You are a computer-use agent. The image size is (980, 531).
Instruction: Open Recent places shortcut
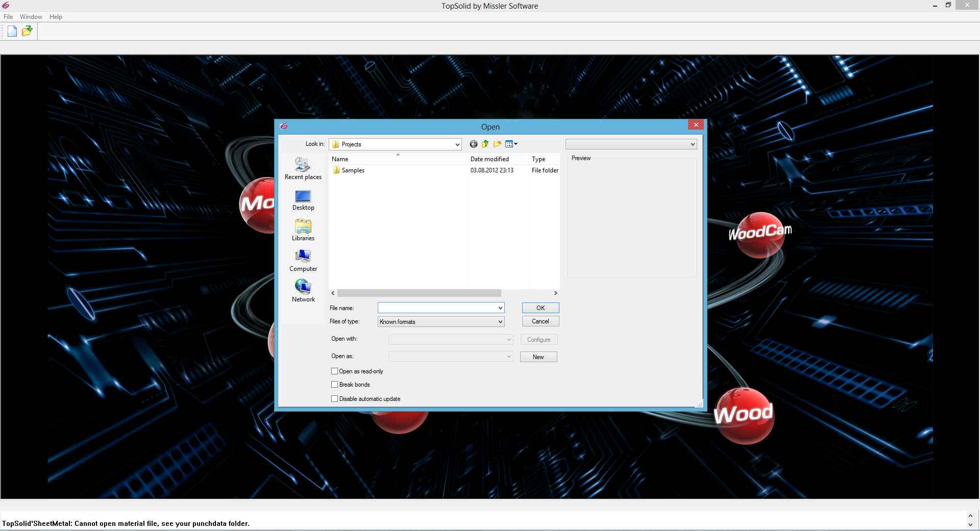[303, 168]
